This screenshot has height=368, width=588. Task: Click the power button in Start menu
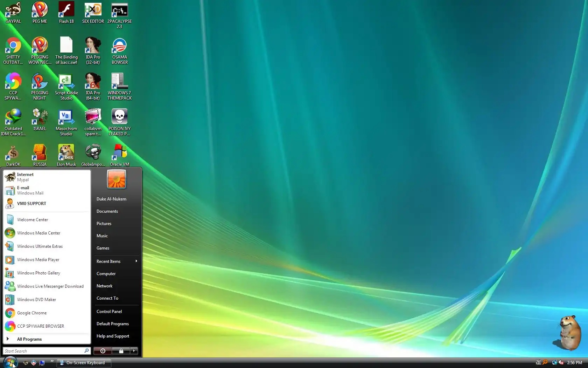pos(103,351)
